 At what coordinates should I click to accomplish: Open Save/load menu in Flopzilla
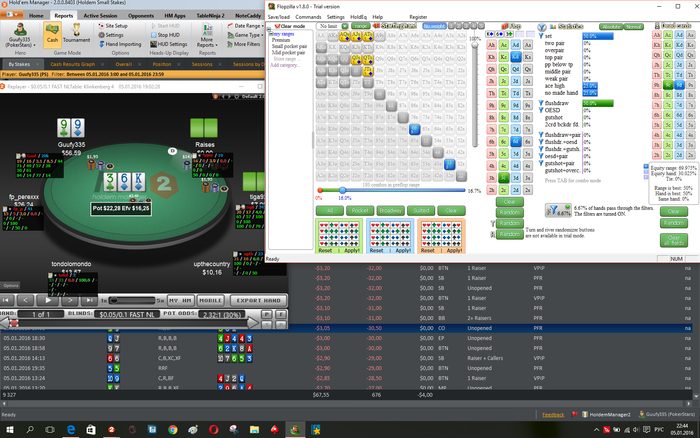point(279,17)
